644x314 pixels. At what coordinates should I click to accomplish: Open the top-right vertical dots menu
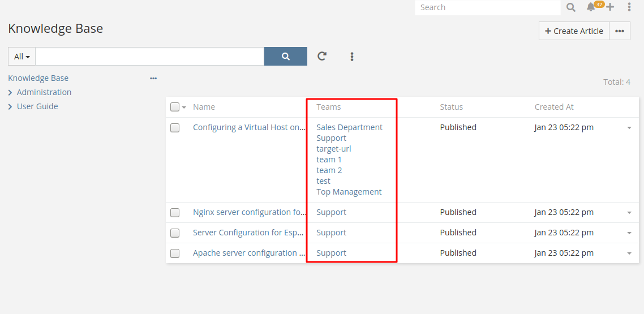pos(629,7)
